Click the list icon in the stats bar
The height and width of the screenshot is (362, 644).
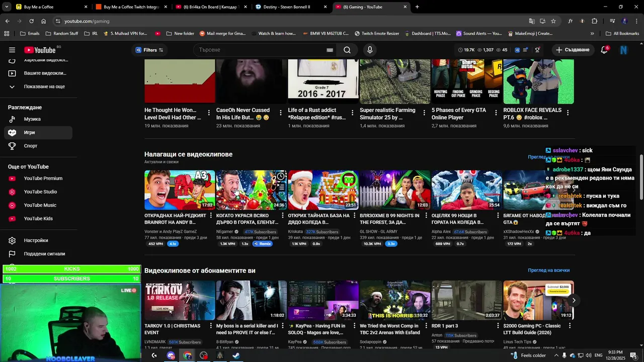click(x=525, y=50)
